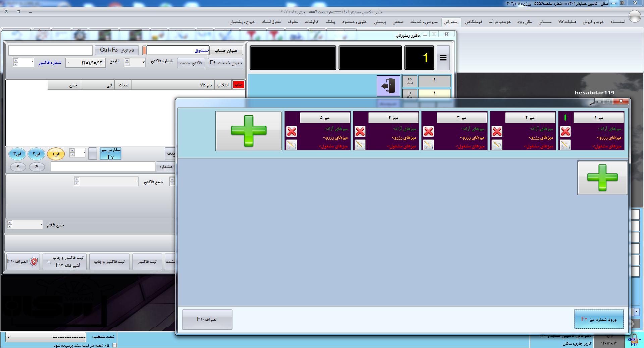The height and width of the screenshot is (348, 644).
Task: Delete میز ۱ with its red X icon
Action: coord(566,131)
